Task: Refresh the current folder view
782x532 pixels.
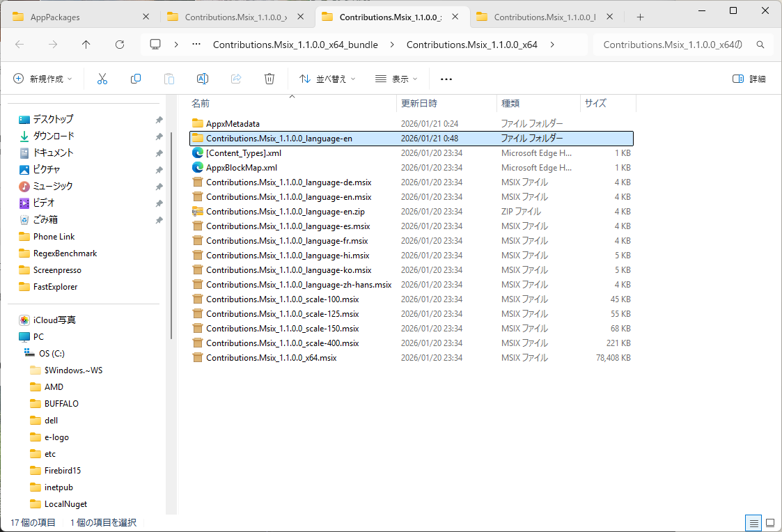Action: pyautogui.click(x=120, y=45)
